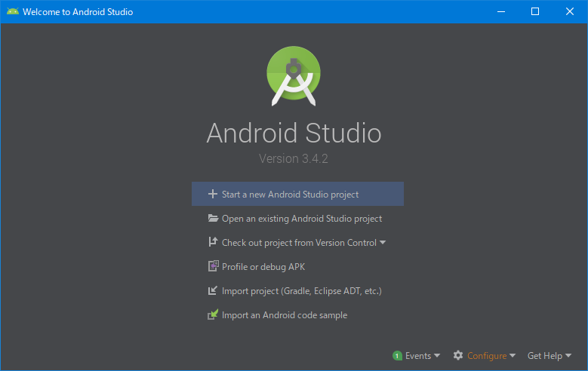Click the Import project arrow icon
Image resolution: width=588 pixels, height=371 pixels.
(213, 290)
